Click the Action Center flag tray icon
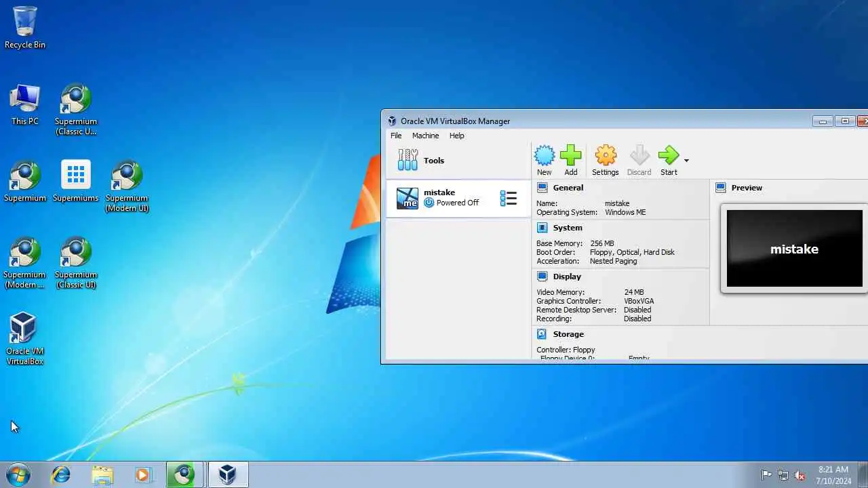The image size is (868, 488). click(x=766, y=475)
